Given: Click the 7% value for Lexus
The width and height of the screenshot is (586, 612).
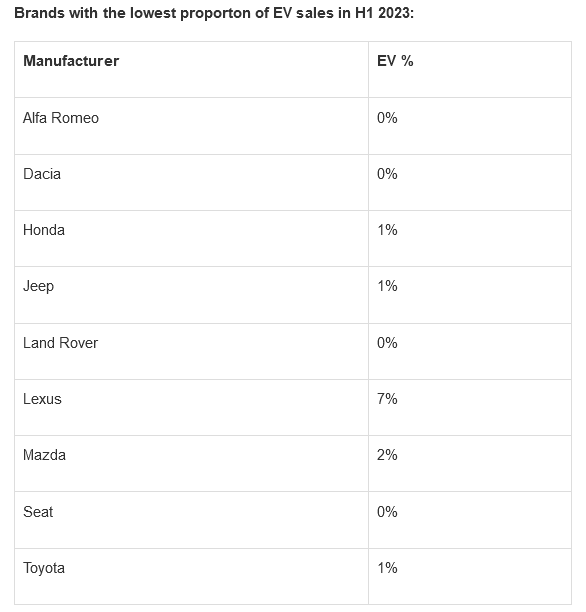Looking at the screenshot, I should (387, 399).
